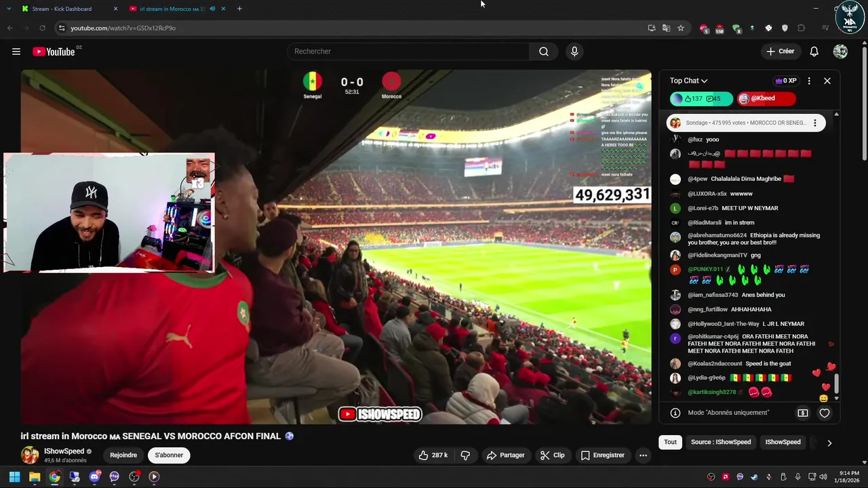
Task: Click the browser address bar URL
Action: (123, 28)
